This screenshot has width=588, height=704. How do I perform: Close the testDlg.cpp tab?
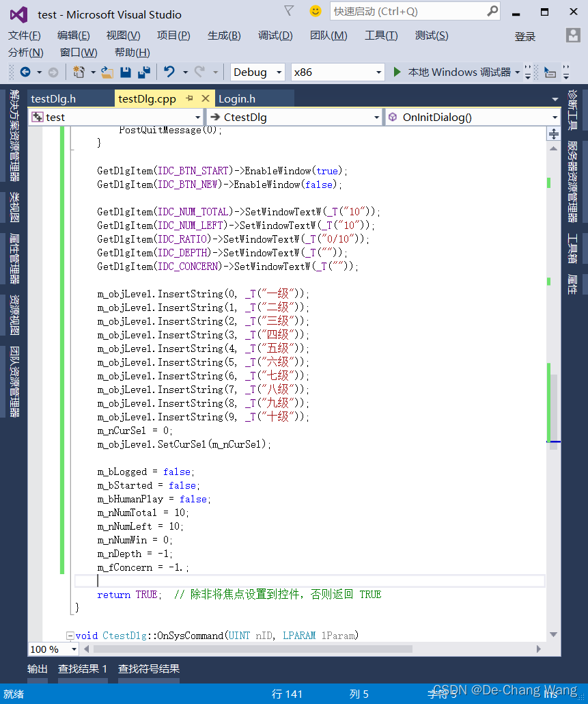pyautogui.click(x=206, y=98)
